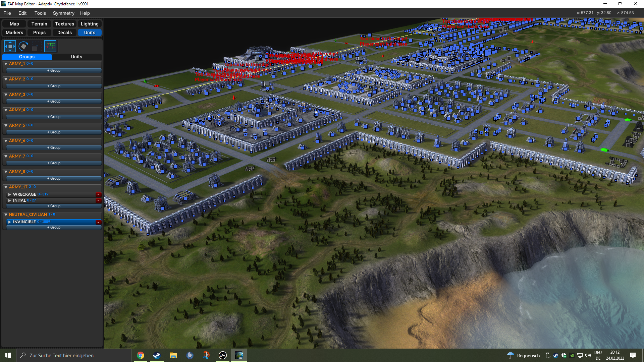Viewport: 644px width, 362px height.
Task: Remove the INVINCIBLE group with red minus
Action: tap(98, 222)
